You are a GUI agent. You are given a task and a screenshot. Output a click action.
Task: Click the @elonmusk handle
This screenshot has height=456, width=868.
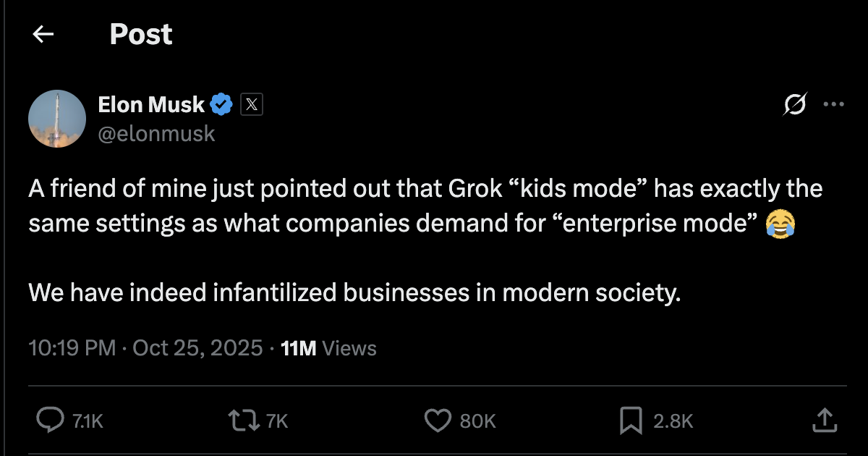click(x=156, y=133)
